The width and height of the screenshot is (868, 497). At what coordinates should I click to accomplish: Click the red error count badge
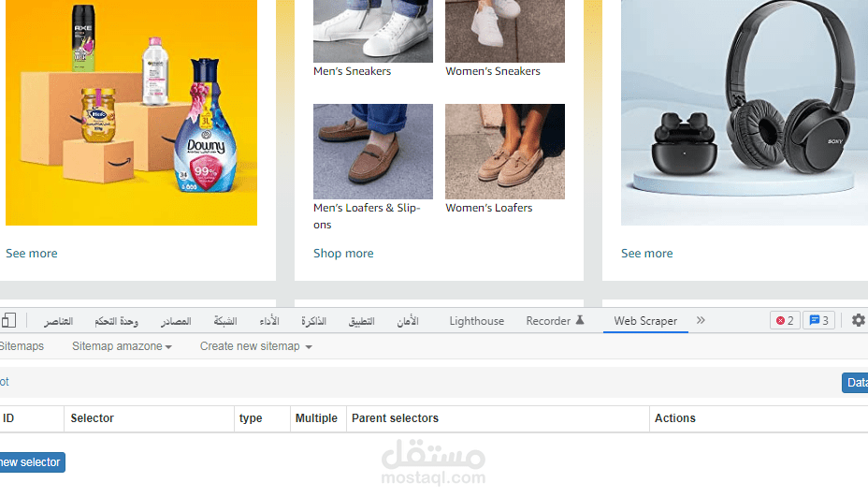[x=785, y=320]
